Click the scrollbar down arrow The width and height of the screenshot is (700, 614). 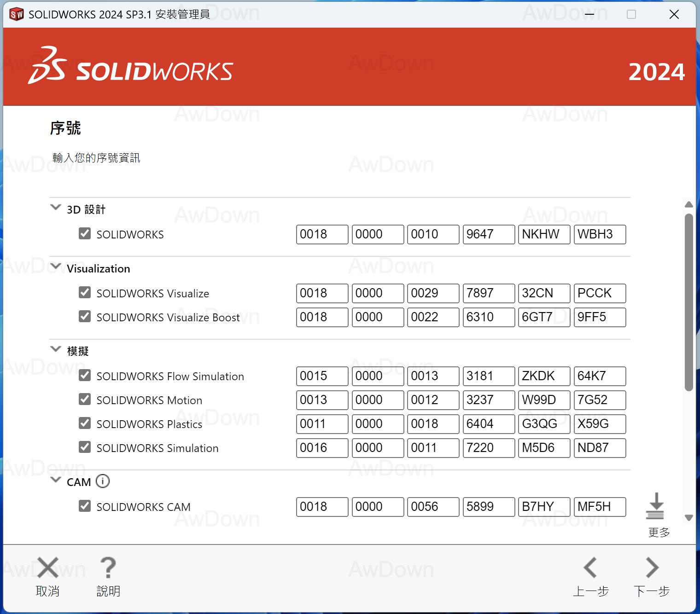tap(688, 518)
